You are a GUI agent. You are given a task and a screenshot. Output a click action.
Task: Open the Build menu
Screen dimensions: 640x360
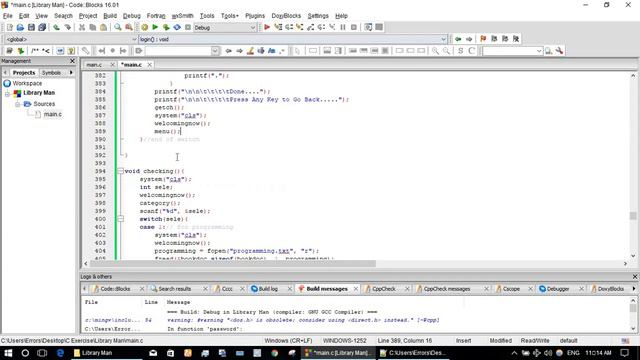tap(110, 16)
